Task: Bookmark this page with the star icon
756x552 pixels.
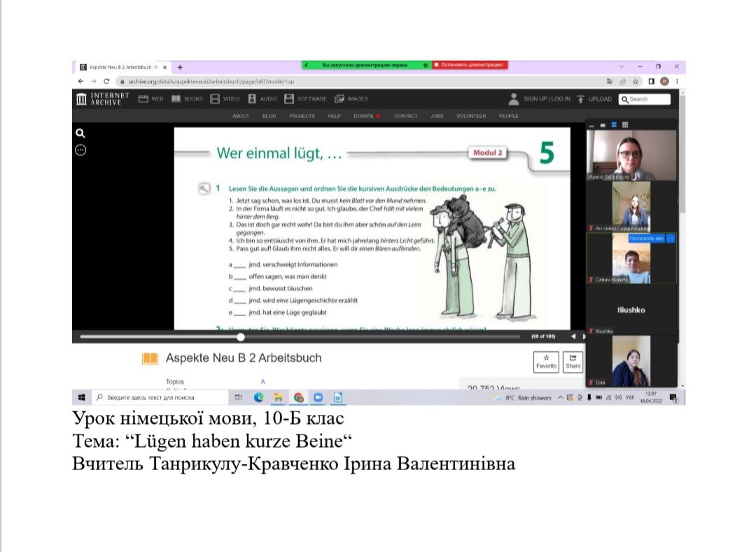Action: (x=636, y=81)
